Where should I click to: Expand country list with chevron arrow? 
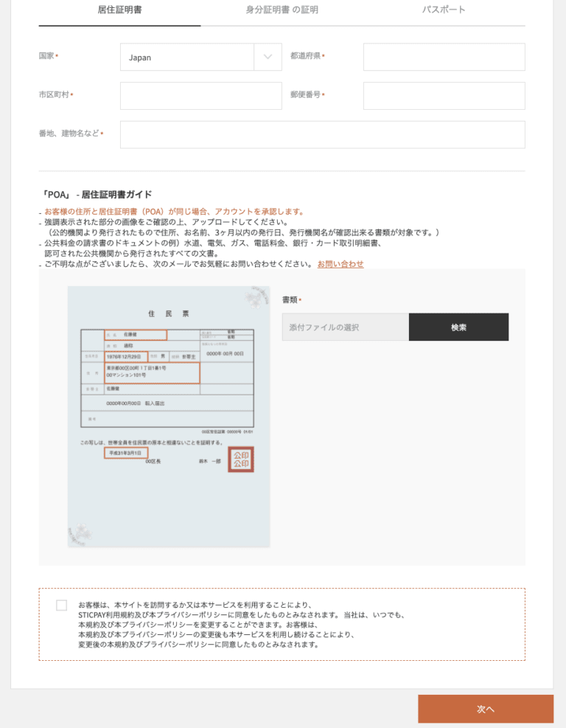[268, 57]
